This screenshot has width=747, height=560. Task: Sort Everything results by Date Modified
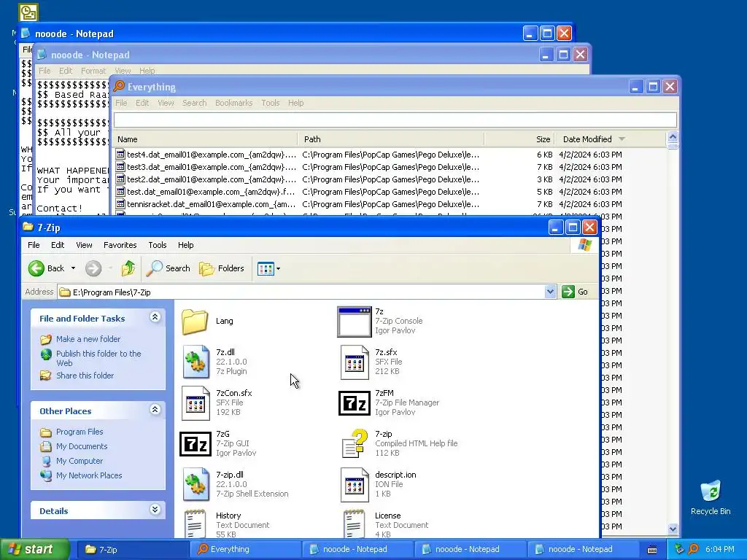click(x=611, y=139)
